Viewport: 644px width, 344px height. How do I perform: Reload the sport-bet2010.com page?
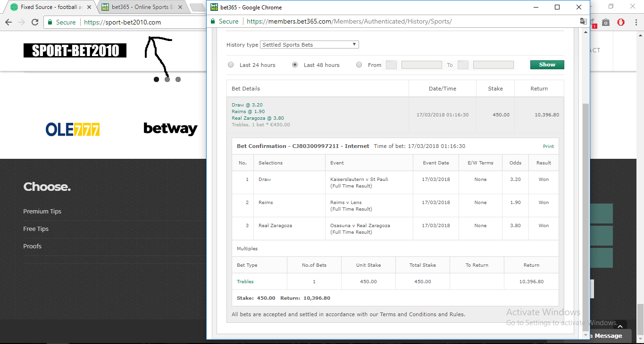pos(35,22)
